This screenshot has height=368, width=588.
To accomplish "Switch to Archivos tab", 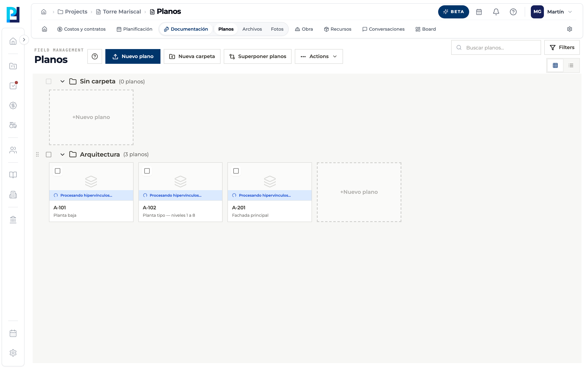I will coord(252,29).
